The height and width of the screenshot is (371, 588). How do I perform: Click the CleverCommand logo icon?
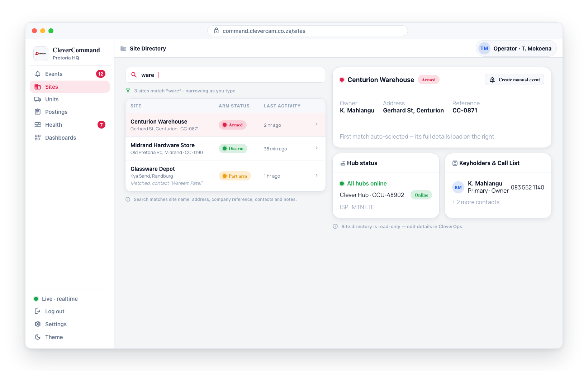(x=41, y=54)
